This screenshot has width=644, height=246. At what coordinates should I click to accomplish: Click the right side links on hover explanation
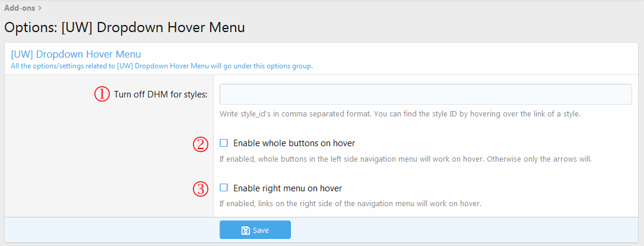[x=350, y=203]
